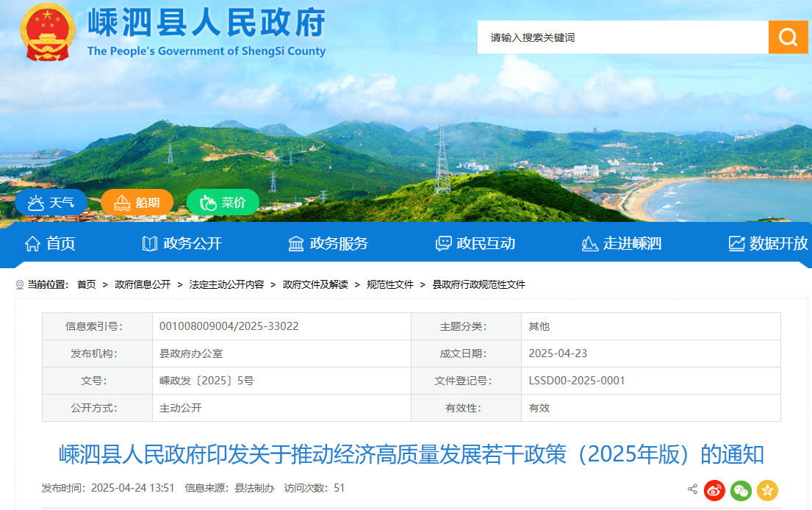Select 政务服务 in the navigation bar
812x510 pixels.
[x=328, y=243]
